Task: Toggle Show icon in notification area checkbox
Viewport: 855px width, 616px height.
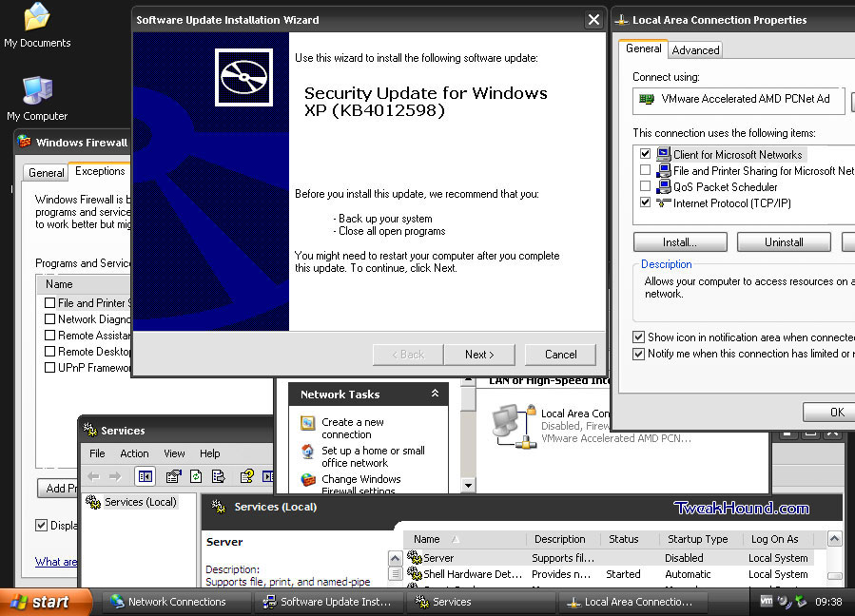Action: pos(638,337)
